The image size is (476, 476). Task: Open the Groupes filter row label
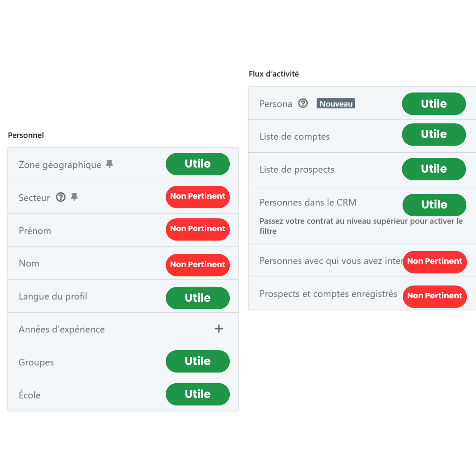click(x=36, y=362)
